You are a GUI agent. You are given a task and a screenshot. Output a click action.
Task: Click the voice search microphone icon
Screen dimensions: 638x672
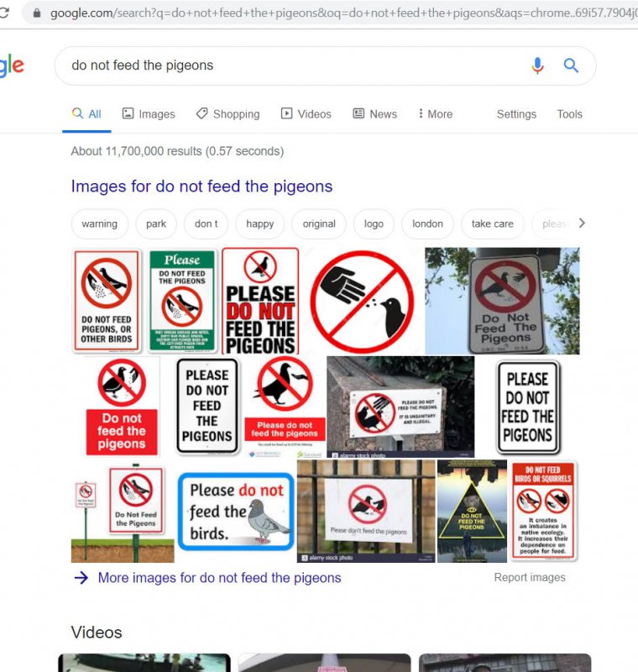[x=537, y=66]
